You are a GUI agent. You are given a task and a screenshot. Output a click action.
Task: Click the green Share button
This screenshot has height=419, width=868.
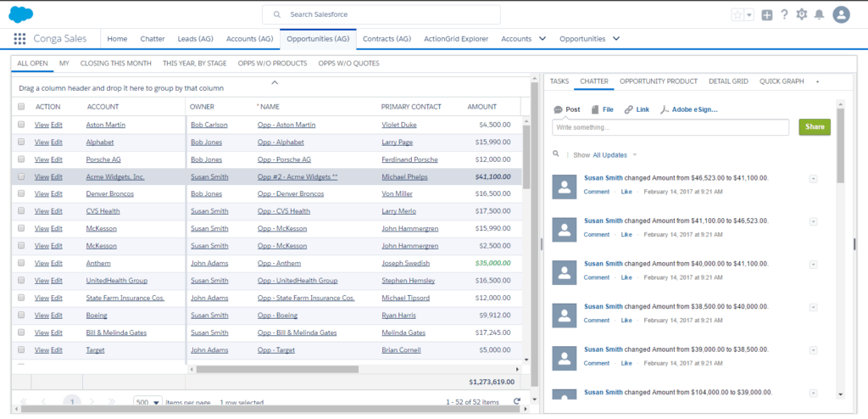coord(815,127)
